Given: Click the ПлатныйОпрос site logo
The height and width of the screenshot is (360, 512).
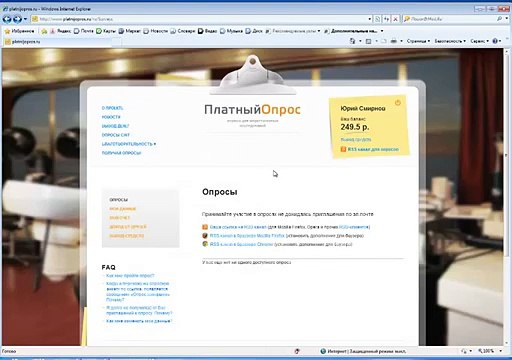Looking at the screenshot, I should coord(252,109).
